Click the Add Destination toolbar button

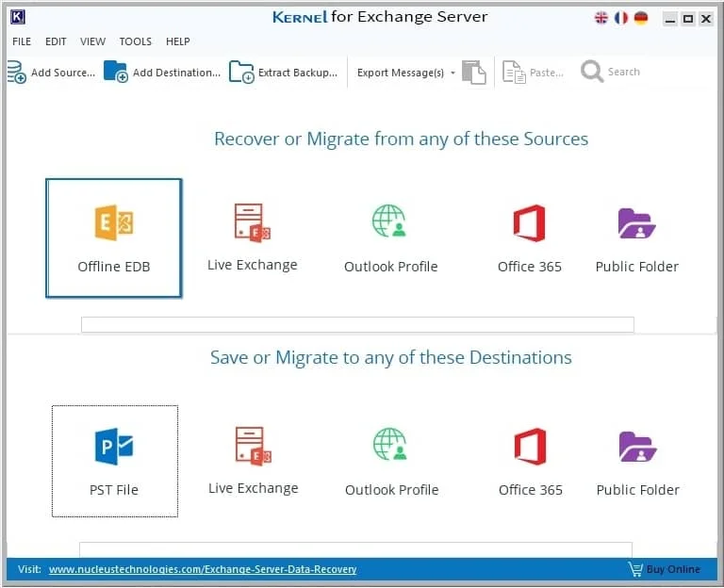coord(162,73)
